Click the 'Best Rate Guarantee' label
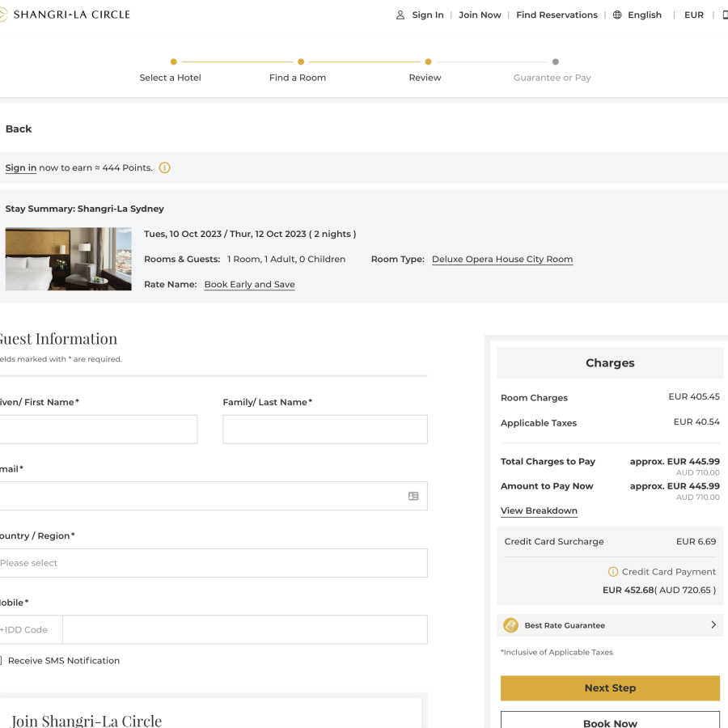The height and width of the screenshot is (728, 728). pyautogui.click(x=565, y=625)
